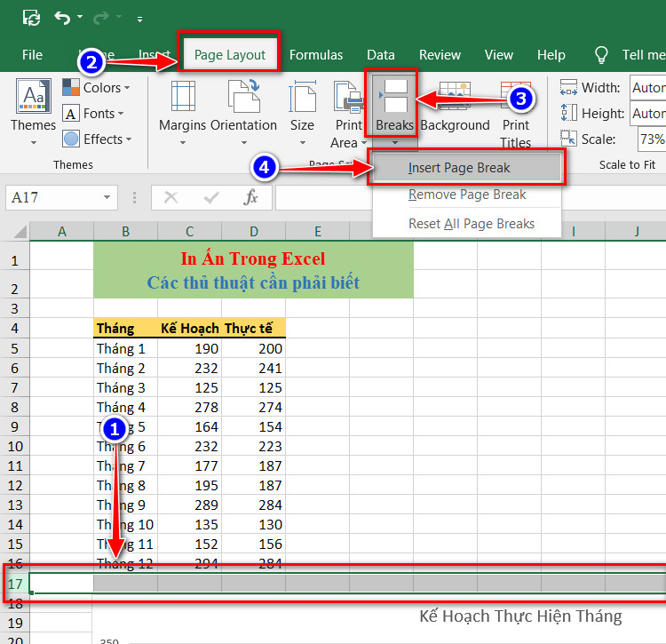The width and height of the screenshot is (666, 644).
Task: Click the 241 value cell
Action: [x=254, y=369]
